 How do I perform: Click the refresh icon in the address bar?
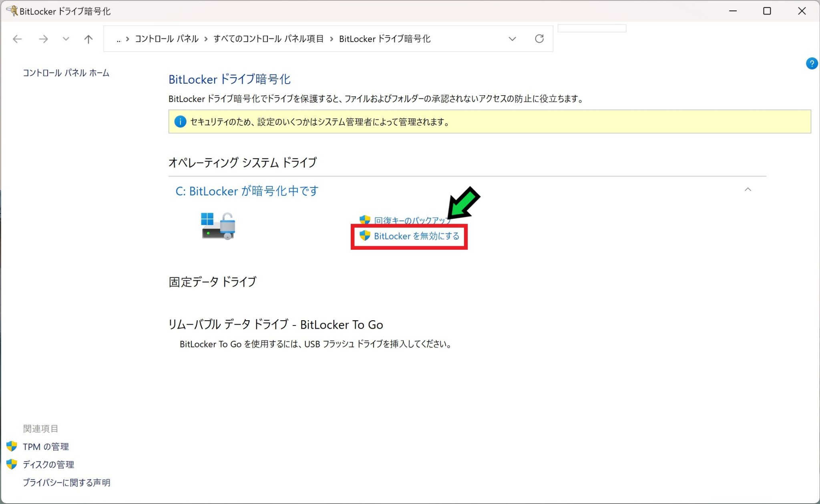tap(540, 38)
